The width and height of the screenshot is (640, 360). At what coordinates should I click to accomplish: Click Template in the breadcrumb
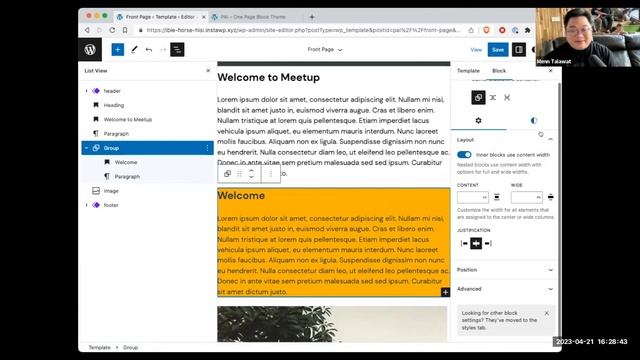[x=100, y=347]
